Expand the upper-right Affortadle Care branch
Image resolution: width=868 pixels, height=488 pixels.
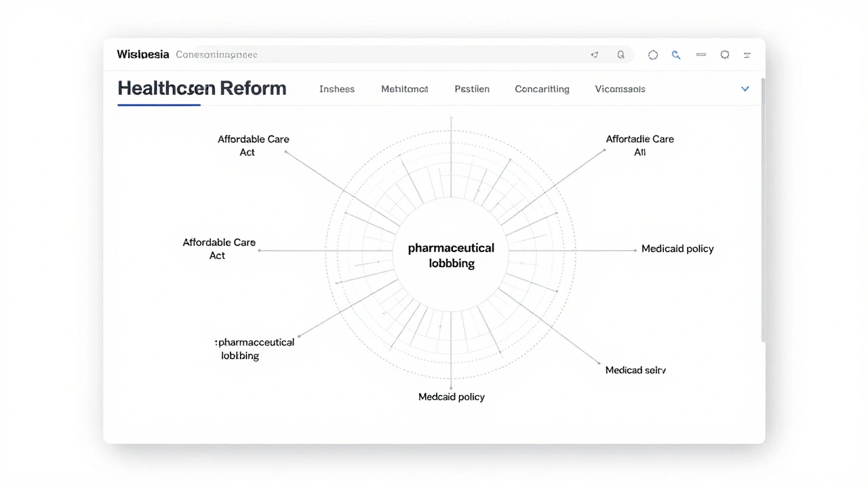pyautogui.click(x=639, y=146)
